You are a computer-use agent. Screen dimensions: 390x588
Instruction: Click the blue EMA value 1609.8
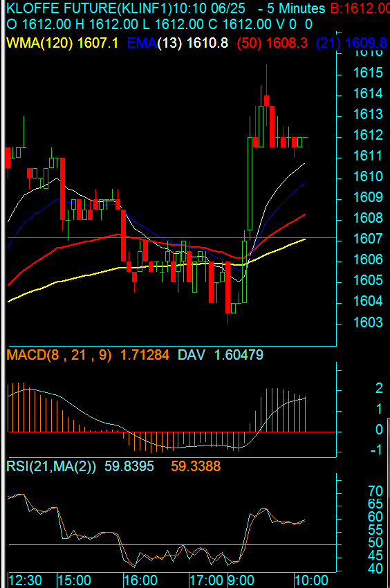point(366,43)
